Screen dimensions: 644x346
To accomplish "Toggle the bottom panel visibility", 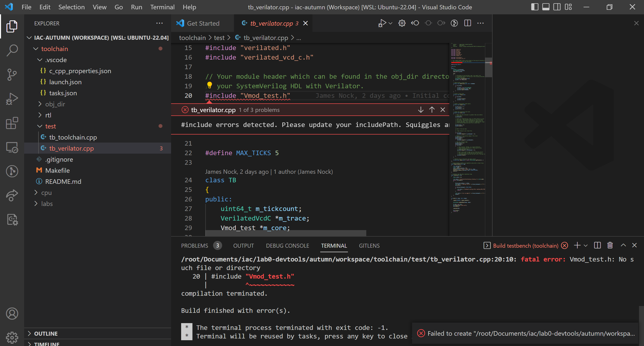I will point(545,7).
